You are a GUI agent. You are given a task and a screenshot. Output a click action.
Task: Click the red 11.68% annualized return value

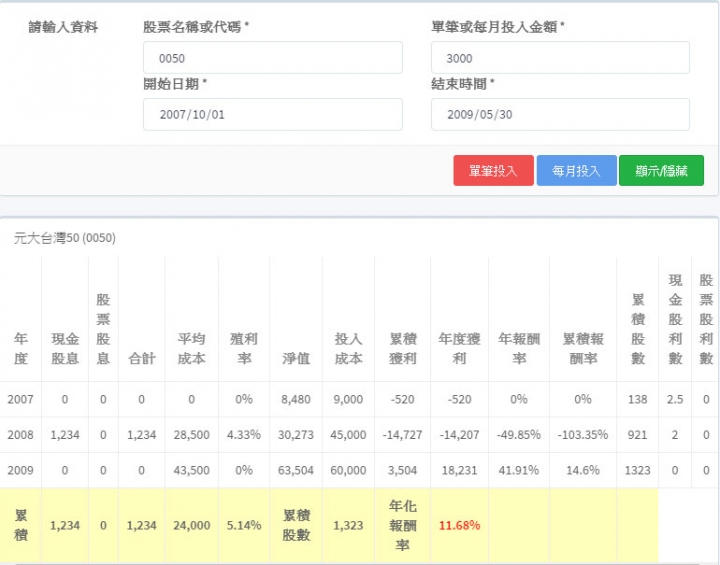[x=460, y=525]
